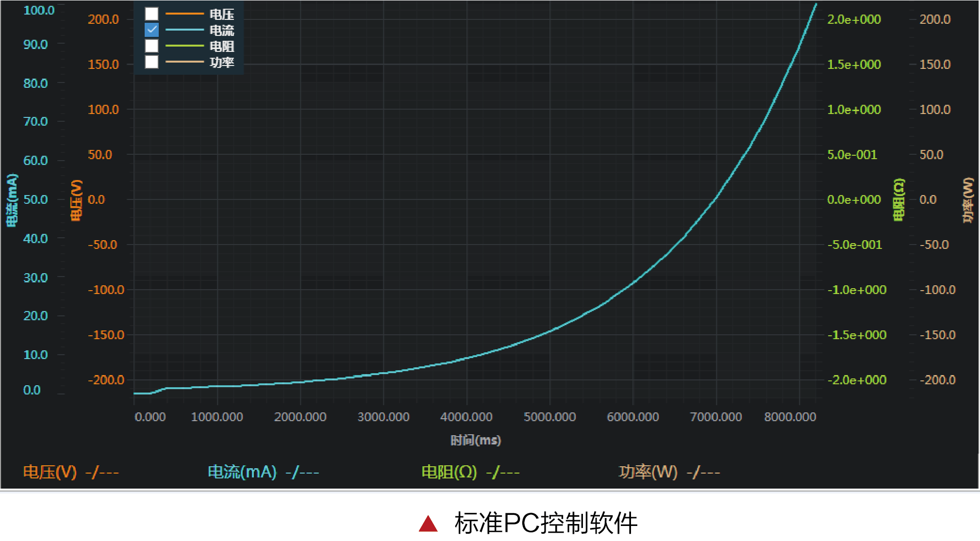Click the 8000.000 tick on time axis
The height and width of the screenshot is (541, 980).
point(790,417)
